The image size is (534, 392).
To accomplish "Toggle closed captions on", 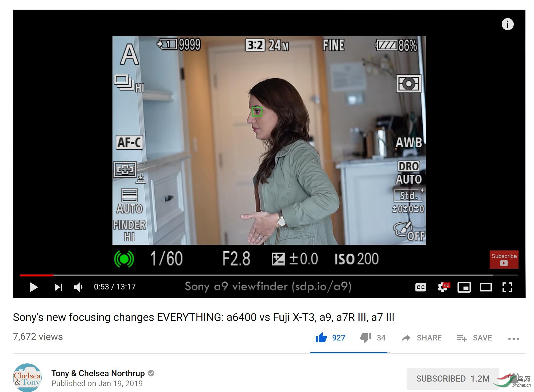I will [421, 287].
